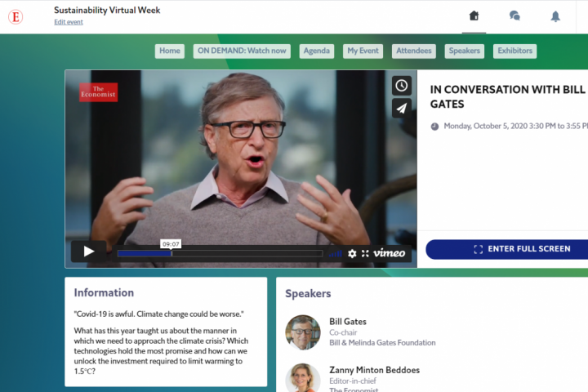Open the chat messages icon
The width and height of the screenshot is (588, 392).
click(x=514, y=16)
